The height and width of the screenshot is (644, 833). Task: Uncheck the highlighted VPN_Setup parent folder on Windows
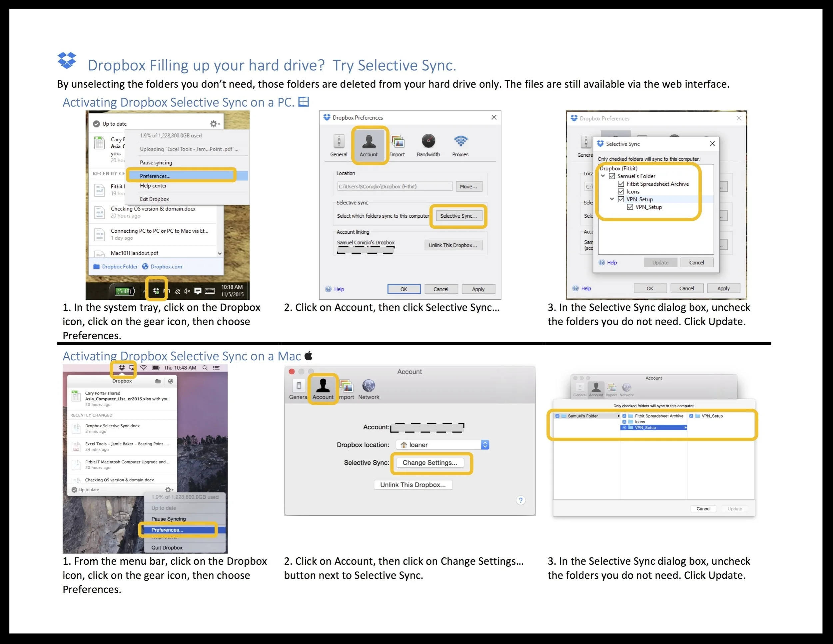click(621, 199)
